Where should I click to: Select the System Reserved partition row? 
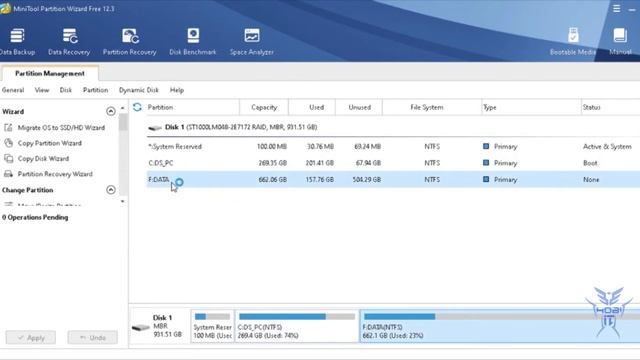pos(393,146)
